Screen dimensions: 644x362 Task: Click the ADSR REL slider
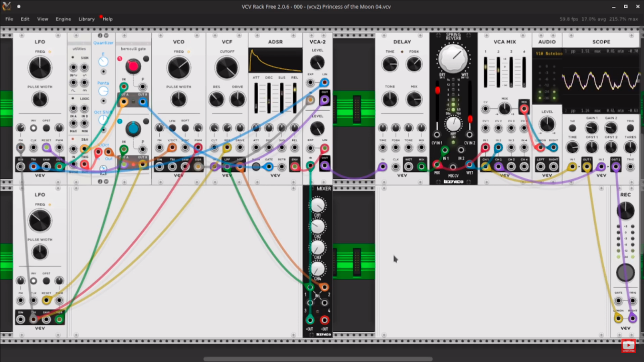[295, 98]
